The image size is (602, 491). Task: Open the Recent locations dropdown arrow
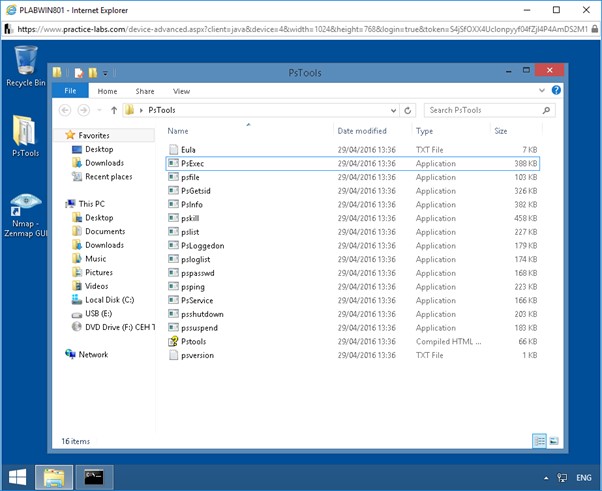[x=99, y=111]
